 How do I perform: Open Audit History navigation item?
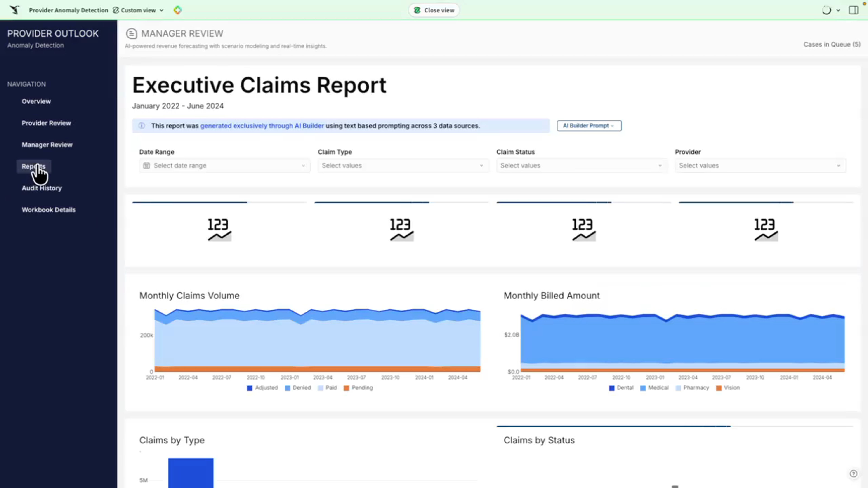pyautogui.click(x=42, y=188)
